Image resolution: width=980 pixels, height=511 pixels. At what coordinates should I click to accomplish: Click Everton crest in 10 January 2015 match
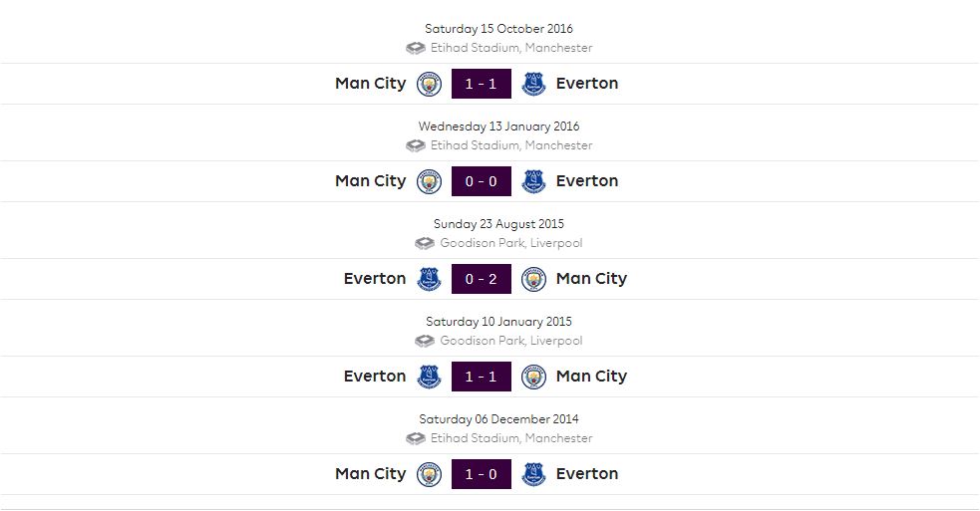coord(429,377)
